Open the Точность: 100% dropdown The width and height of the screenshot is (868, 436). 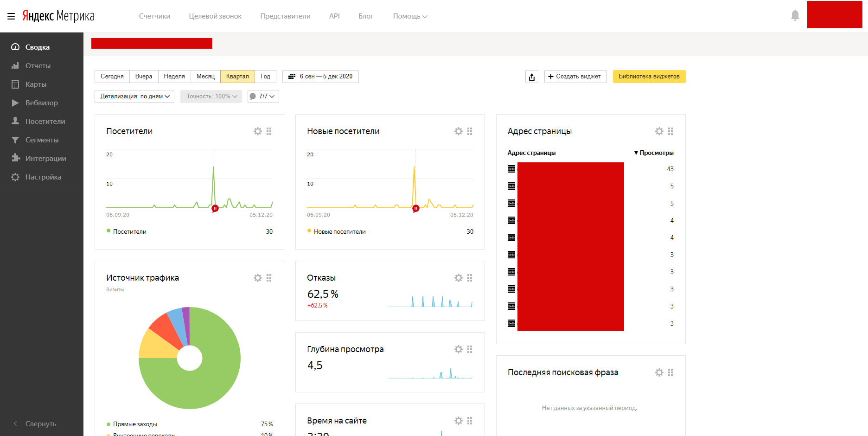tap(211, 96)
